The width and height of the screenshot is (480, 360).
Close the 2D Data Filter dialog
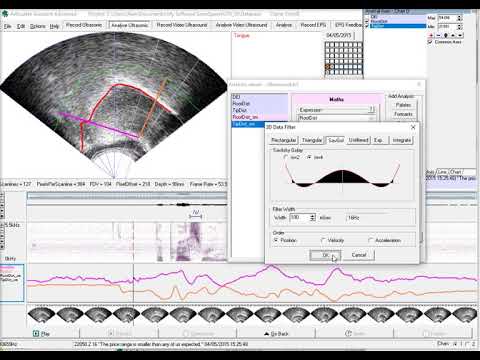[x=413, y=127]
